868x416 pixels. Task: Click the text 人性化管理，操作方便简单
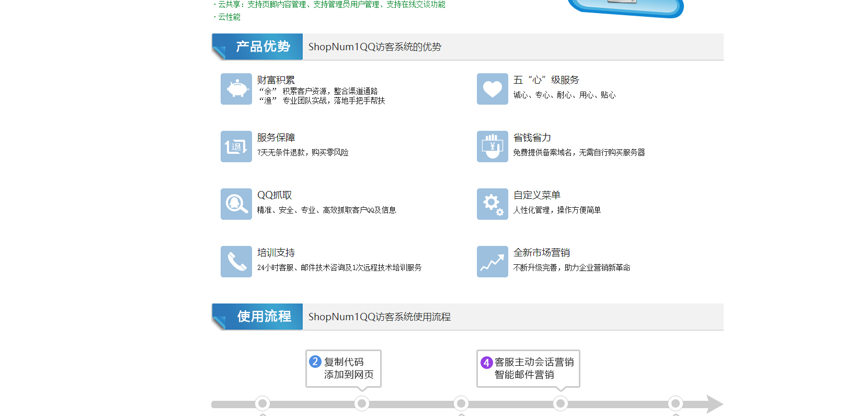click(x=557, y=210)
